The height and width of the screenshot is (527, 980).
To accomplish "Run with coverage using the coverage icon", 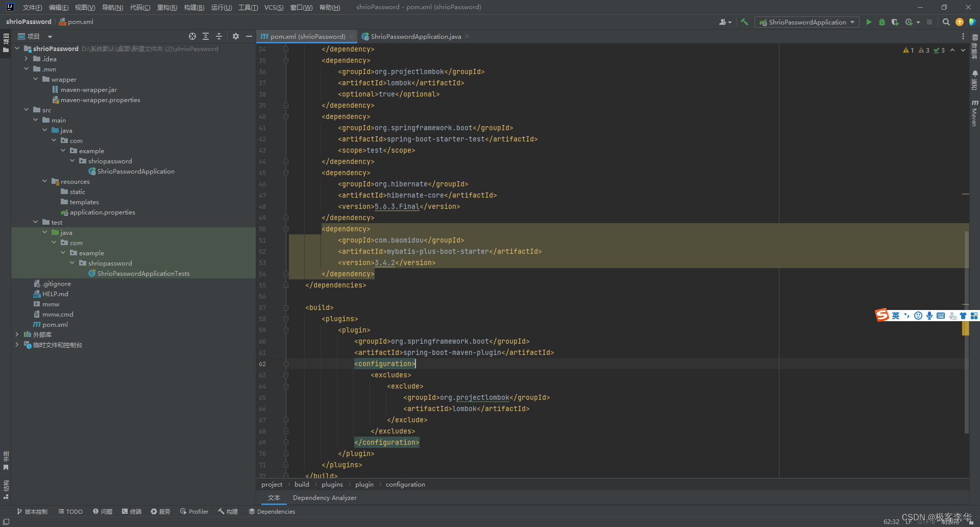I will tap(895, 22).
